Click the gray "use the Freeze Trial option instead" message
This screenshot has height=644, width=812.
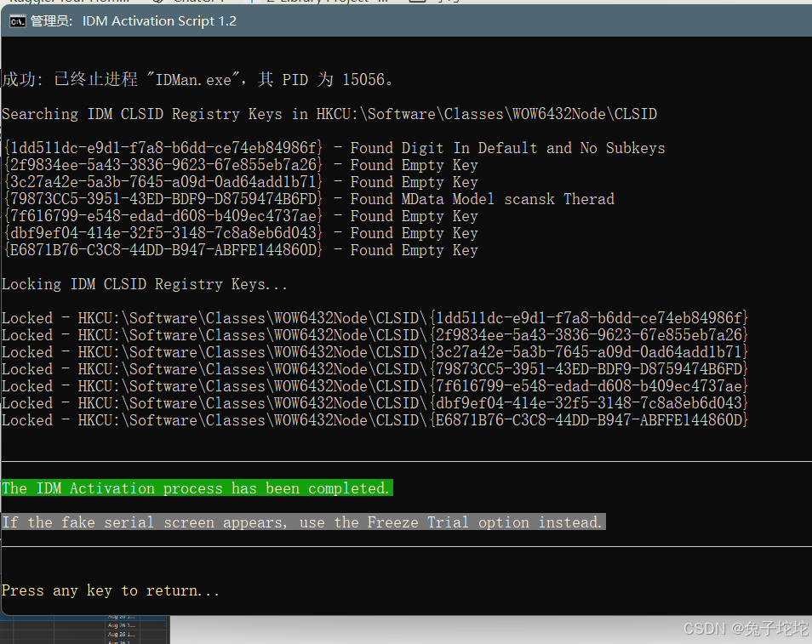(304, 521)
